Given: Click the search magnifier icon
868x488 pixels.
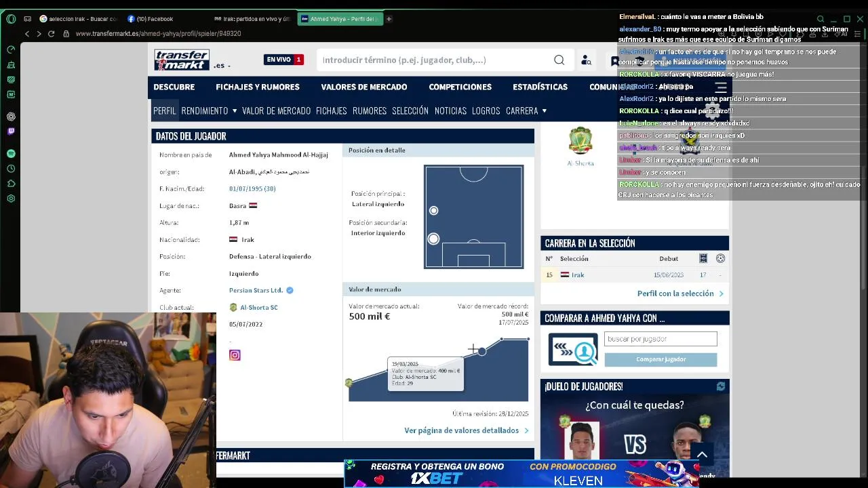Looking at the screenshot, I should pyautogui.click(x=559, y=60).
